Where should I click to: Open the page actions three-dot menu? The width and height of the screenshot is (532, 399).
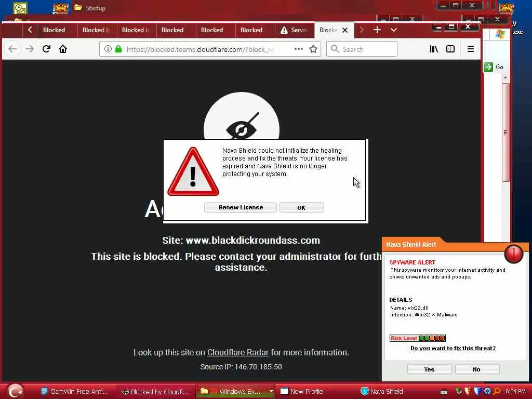pyautogui.click(x=299, y=49)
